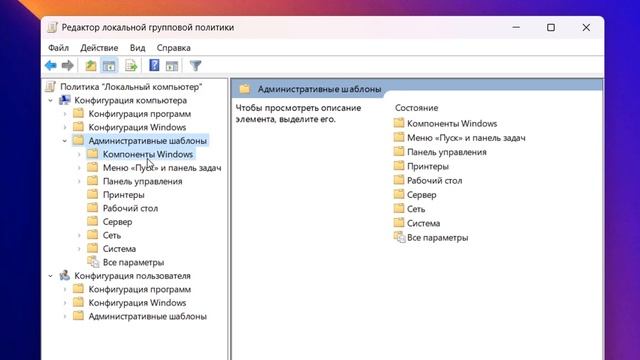Image resolution: width=640 pixels, height=360 pixels.
Task: Click Меню «Пуск» и панель задач in right pane
Action: [466, 138]
